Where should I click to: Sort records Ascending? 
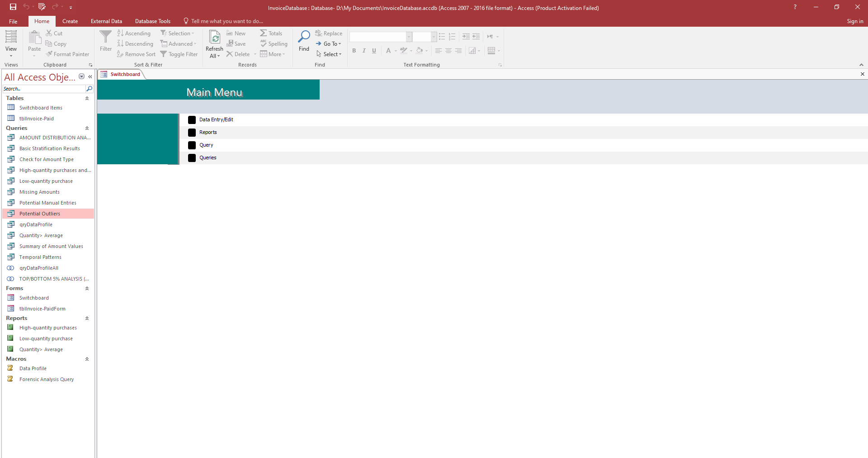pyautogui.click(x=134, y=33)
